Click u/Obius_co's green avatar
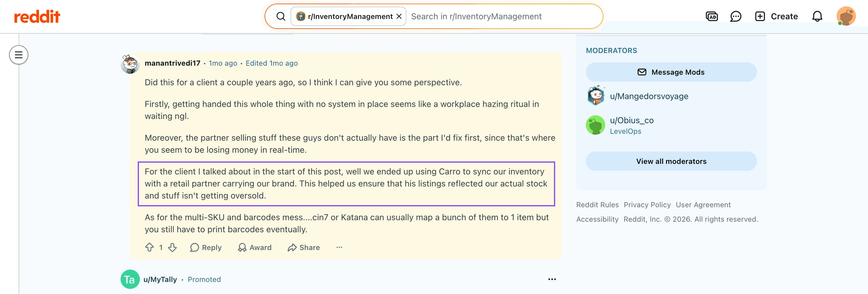The height and width of the screenshot is (294, 868). click(x=596, y=125)
